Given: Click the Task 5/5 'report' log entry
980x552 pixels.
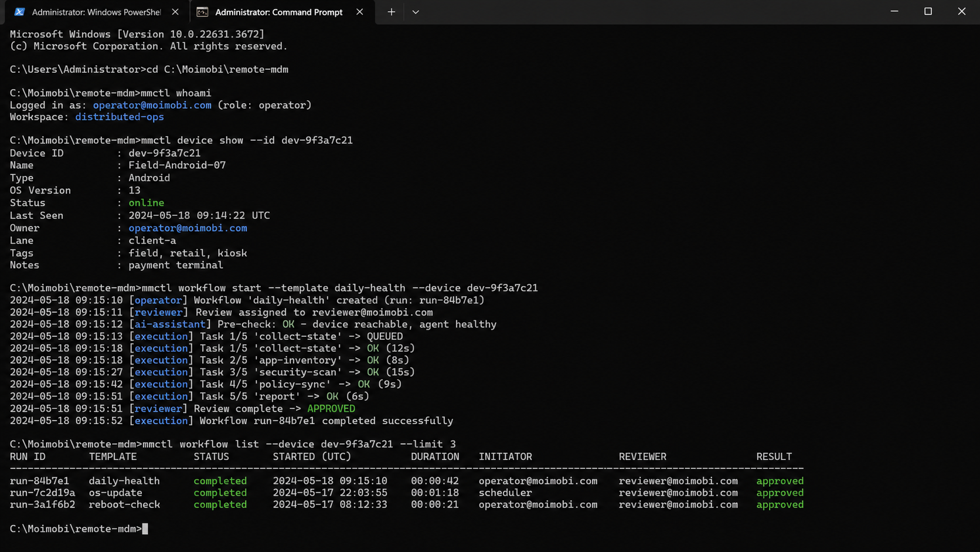Looking at the screenshot, I should tap(284, 397).
